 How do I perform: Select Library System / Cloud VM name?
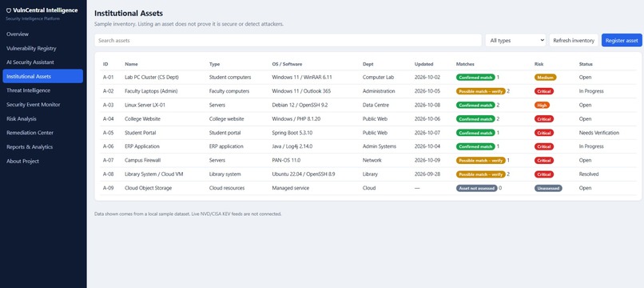coord(154,174)
